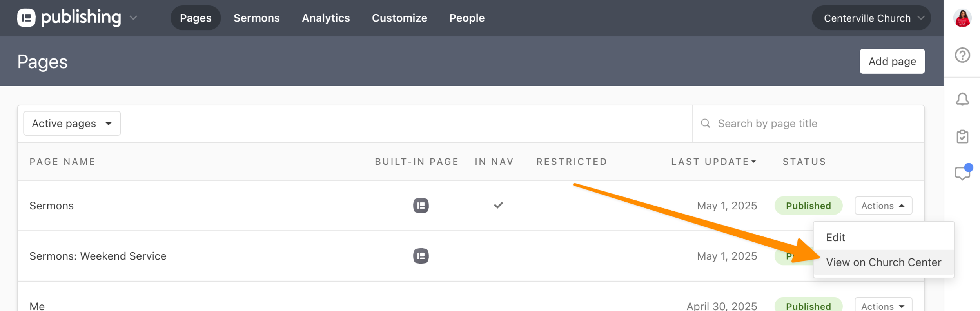Image resolution: width=980 pixels, height=311 pixels.
Task: Choose View on Church Center menu item
Action: click(884, 262)
